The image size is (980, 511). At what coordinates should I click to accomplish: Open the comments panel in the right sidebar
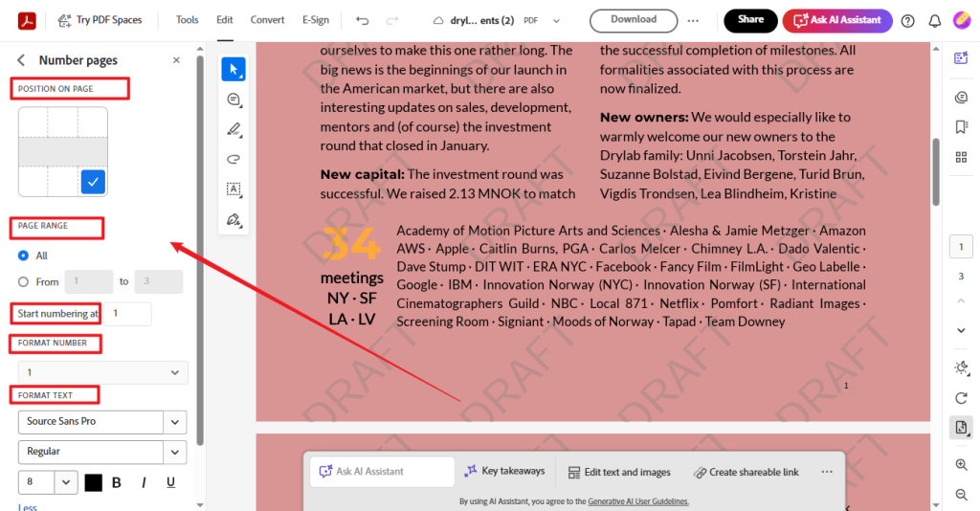(961, 98)
